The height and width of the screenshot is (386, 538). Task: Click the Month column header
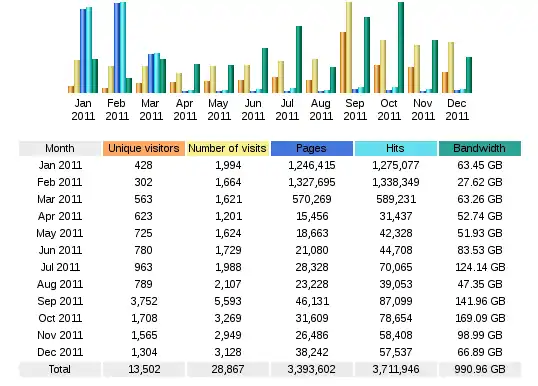[x=60, y=148]
